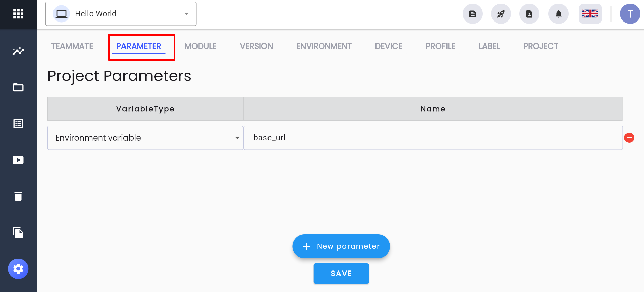
Task: Click the rocket launch icon
Action: [501, 14]
